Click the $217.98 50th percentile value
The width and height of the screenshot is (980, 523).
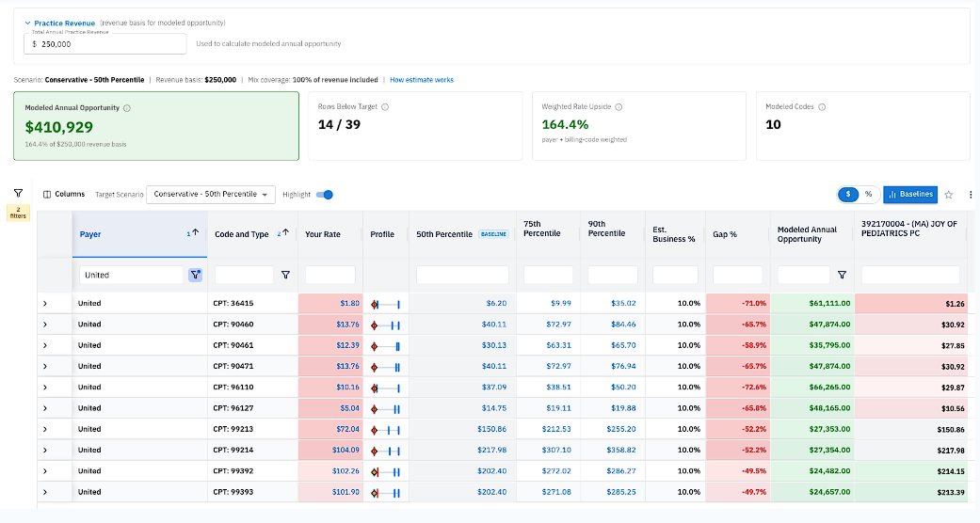click(x=491, y=450)
